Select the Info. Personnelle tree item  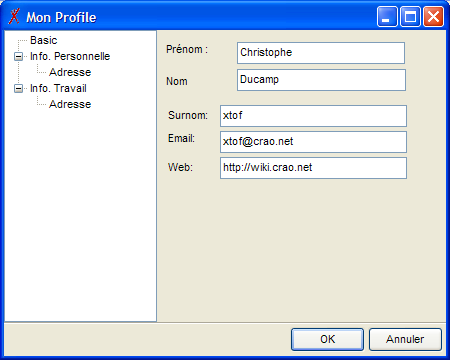(70, 56)
